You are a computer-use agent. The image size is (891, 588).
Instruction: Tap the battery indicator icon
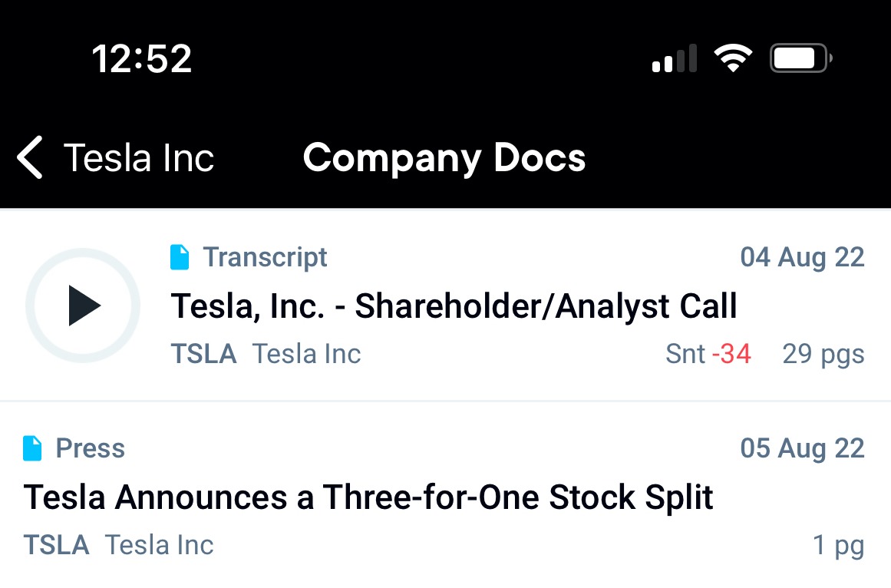click(x=801, y=58)
